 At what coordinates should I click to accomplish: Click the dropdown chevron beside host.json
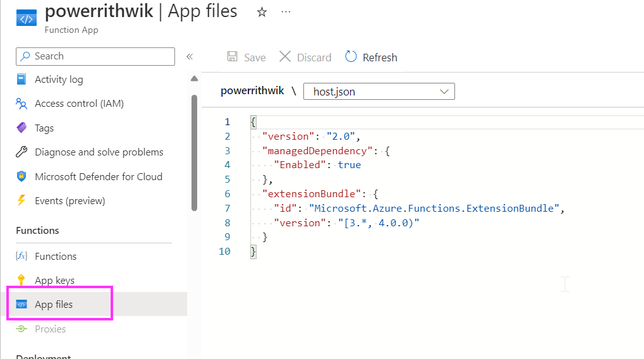444,92
